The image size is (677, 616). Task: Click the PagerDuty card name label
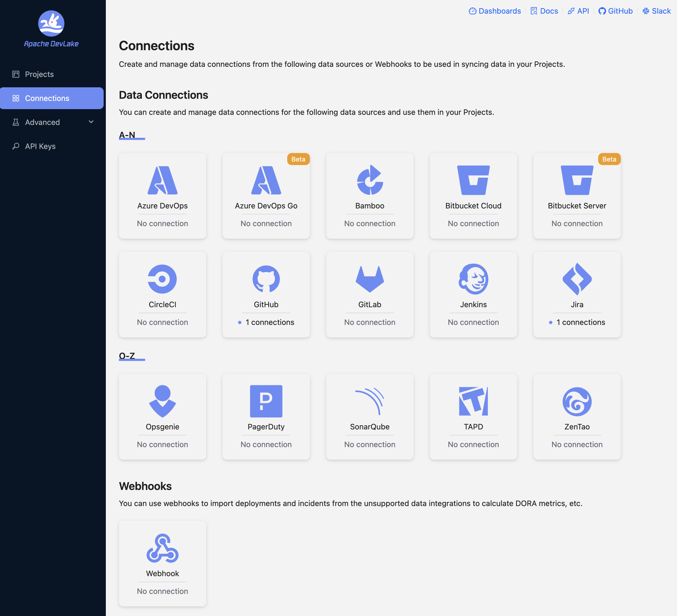[266, 427]
